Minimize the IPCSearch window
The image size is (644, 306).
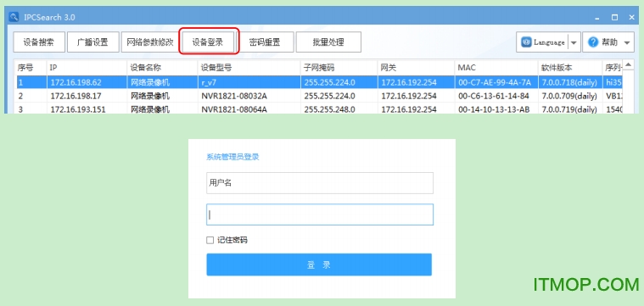pyautogui.click(x=597, y=18)
